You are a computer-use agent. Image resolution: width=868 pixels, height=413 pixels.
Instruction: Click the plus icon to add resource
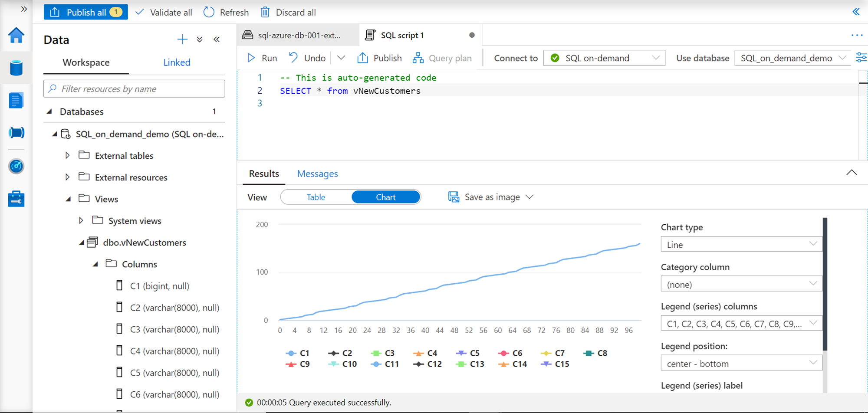point(182,39)
